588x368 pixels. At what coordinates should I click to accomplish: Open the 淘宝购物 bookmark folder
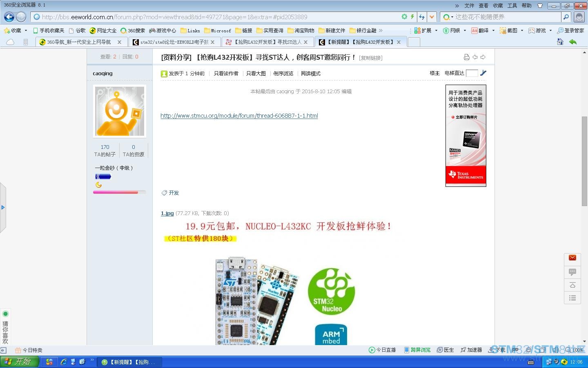301,31
